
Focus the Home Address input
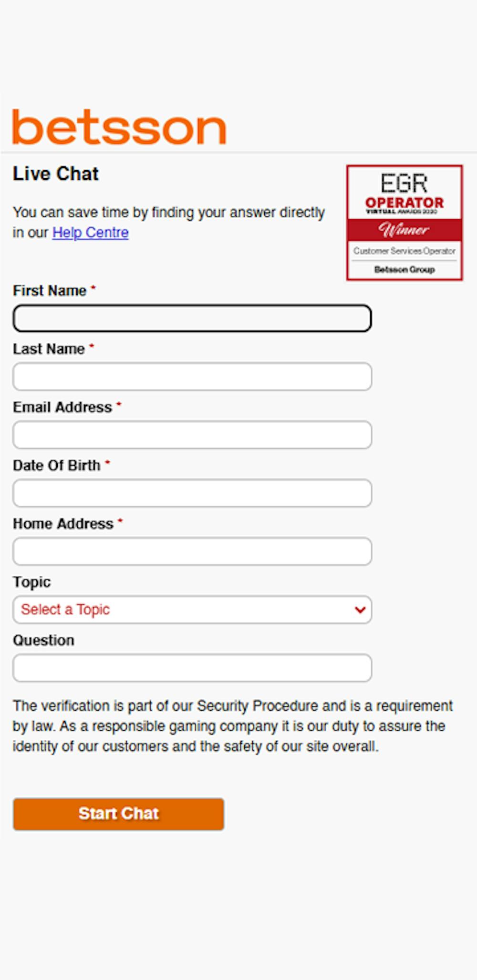[192, 551]
